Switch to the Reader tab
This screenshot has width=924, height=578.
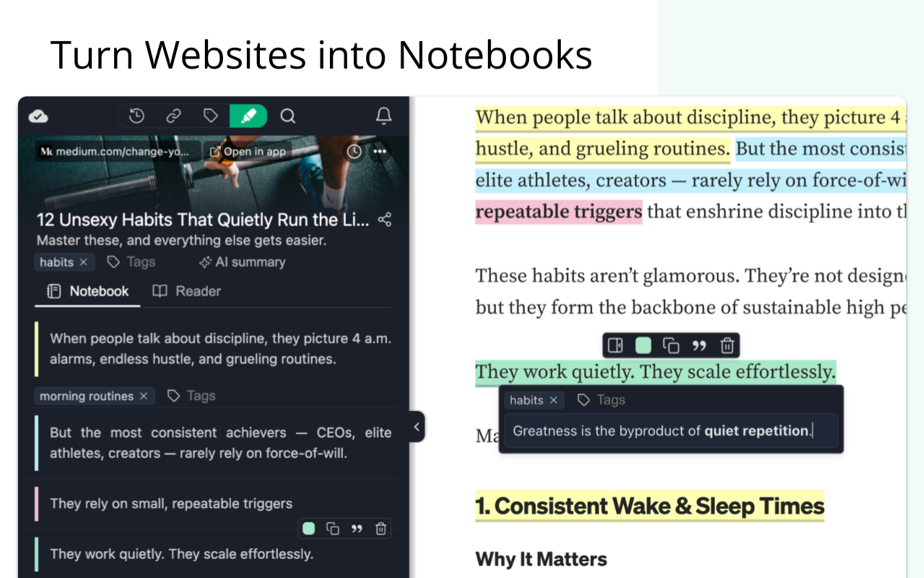coord(186,290)
